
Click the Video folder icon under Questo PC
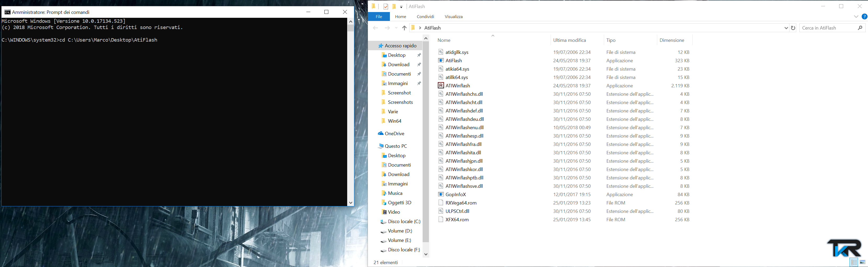(384, 212)
